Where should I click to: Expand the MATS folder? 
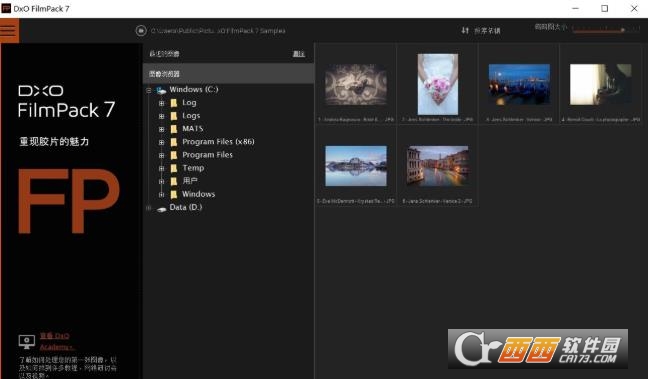(162, 129)
